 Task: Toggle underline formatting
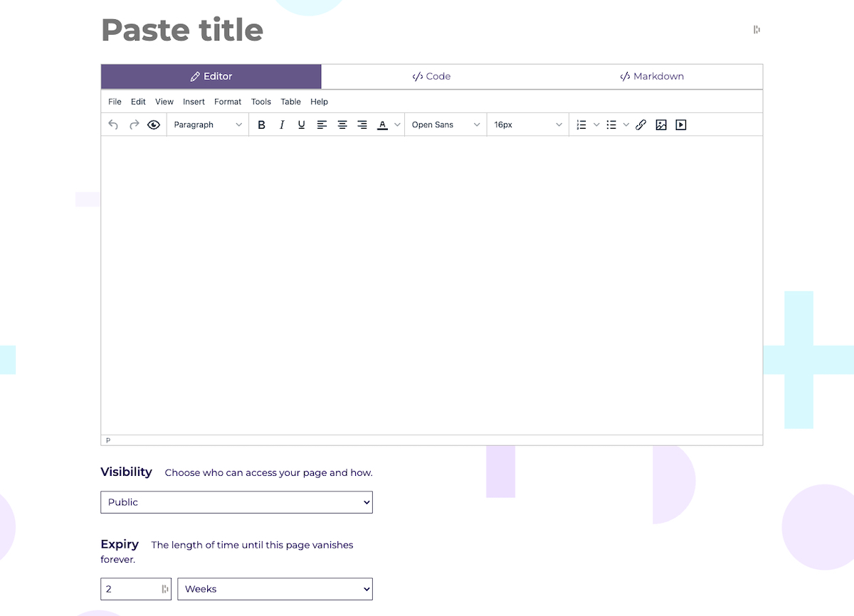(302, 124)
